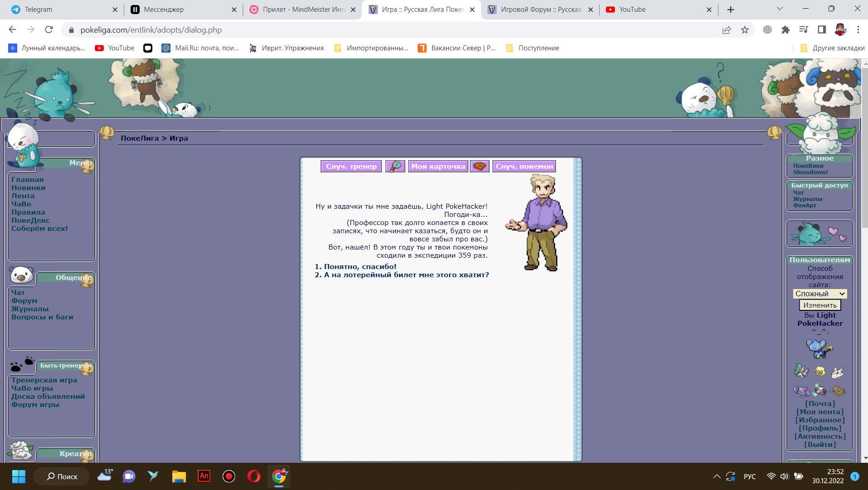Image resolution: width=868 pixels, height=490 pixels.
Task: Open the Тренерская игра link
Action: (x=44, y=380)
